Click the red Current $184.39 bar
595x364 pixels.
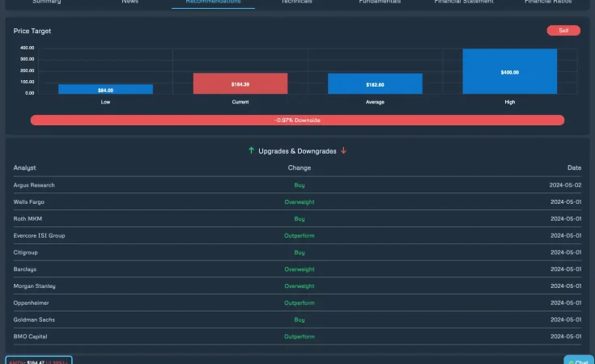point(240,83)
